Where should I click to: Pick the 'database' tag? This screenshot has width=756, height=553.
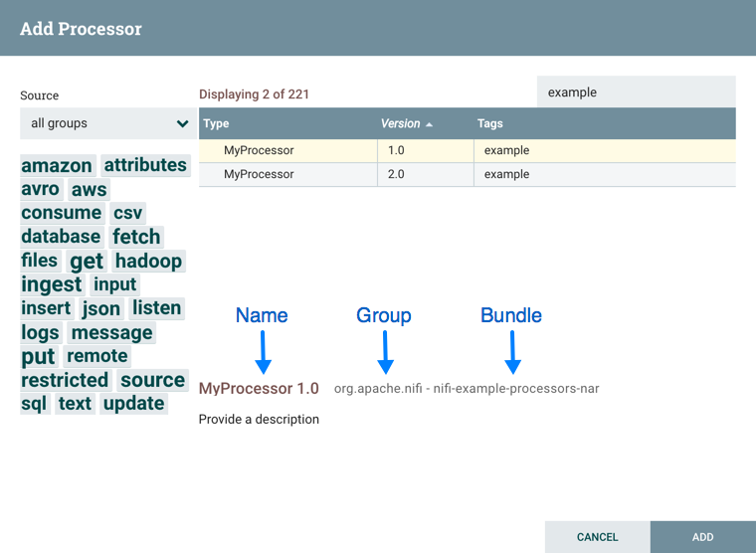[61, 237]
